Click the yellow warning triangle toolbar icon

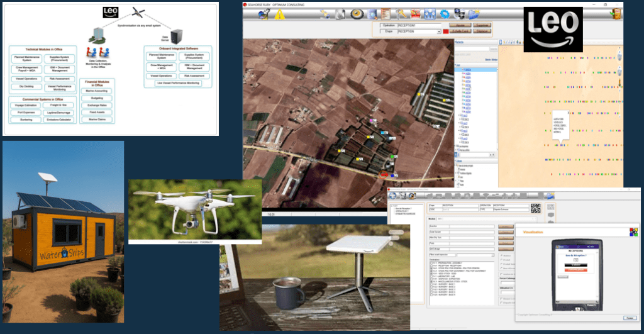pyautogui.click(x=279, y=14)
